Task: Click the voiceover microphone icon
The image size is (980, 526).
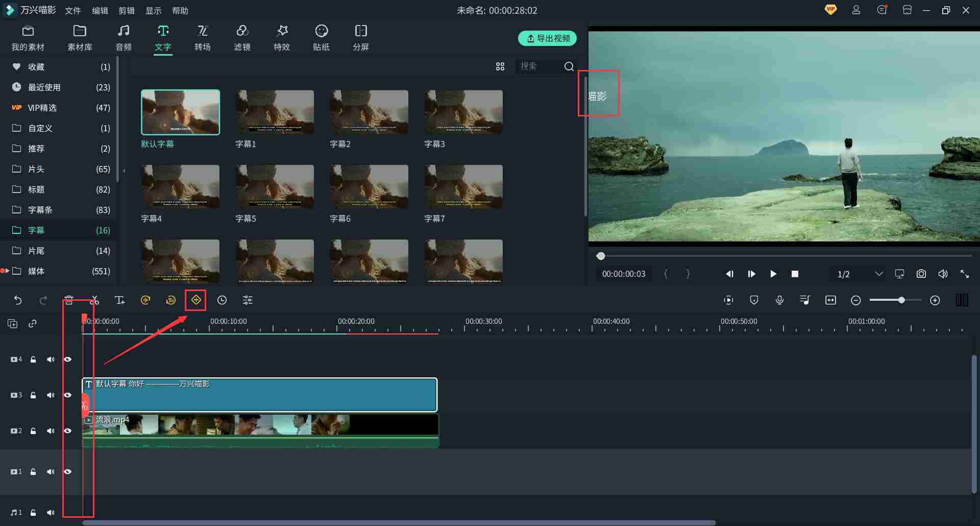Action: 779,300
